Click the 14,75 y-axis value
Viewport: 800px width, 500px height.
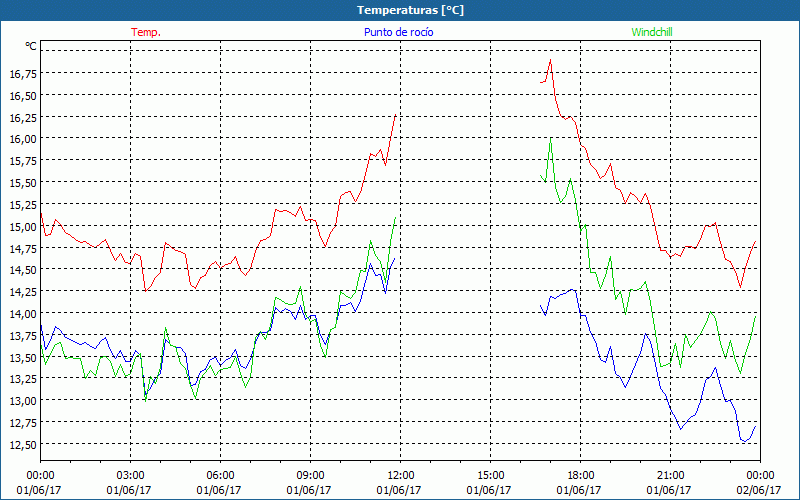pyautogui.click(x=23, y=248)
